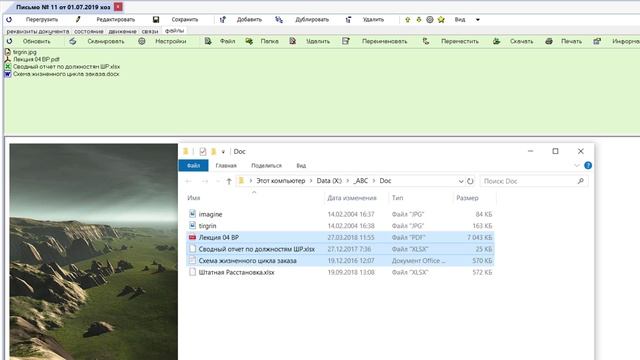Click the Сканировать scanner icon
This screenshot has width=640, height=360.
coord(73,41)
